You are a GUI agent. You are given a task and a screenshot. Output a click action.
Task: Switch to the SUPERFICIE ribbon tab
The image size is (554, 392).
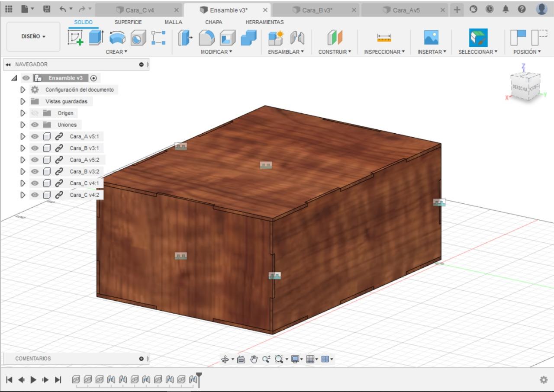point(128,22)
